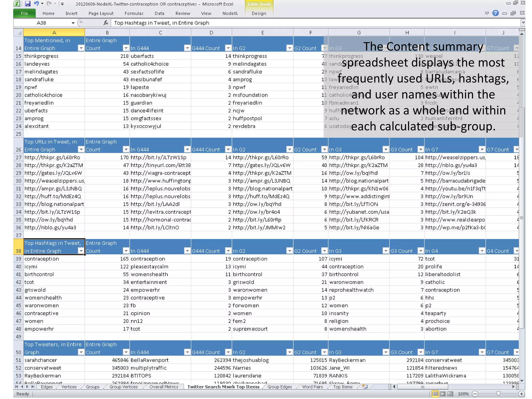
Task: Click the Insert Worksheet icon
Action: coord(365,387)
